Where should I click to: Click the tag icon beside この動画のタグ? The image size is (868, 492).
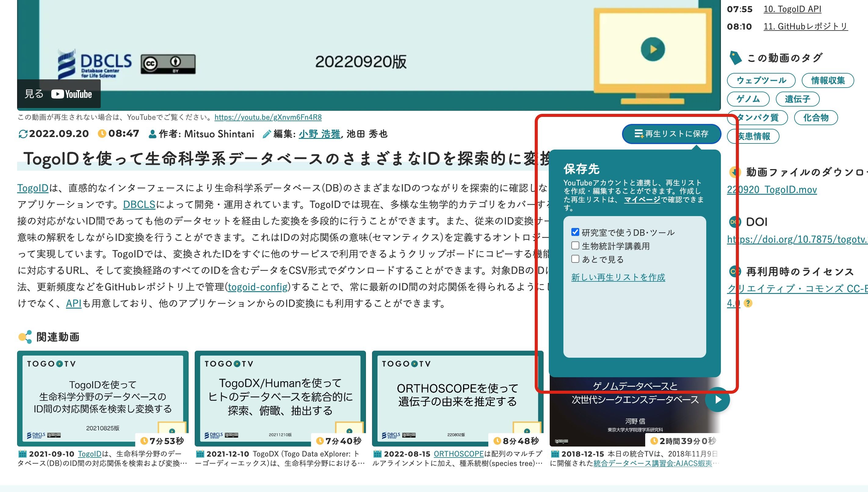[735, 58]
